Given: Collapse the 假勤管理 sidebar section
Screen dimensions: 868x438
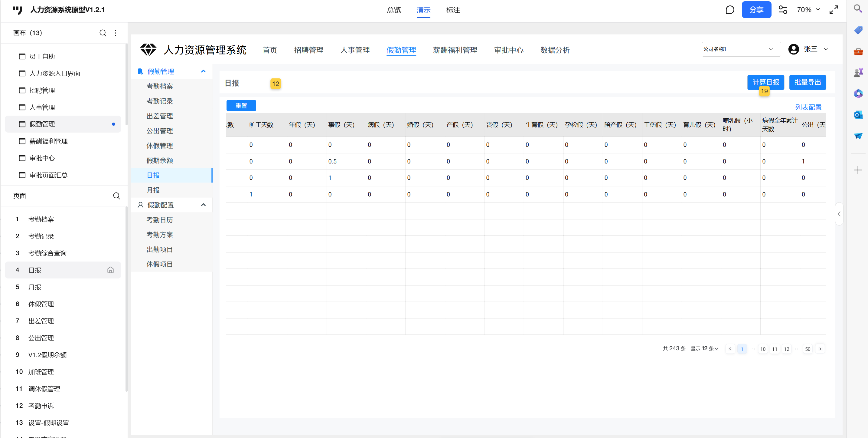Looking at the screenshot, I should pos(203,71).
